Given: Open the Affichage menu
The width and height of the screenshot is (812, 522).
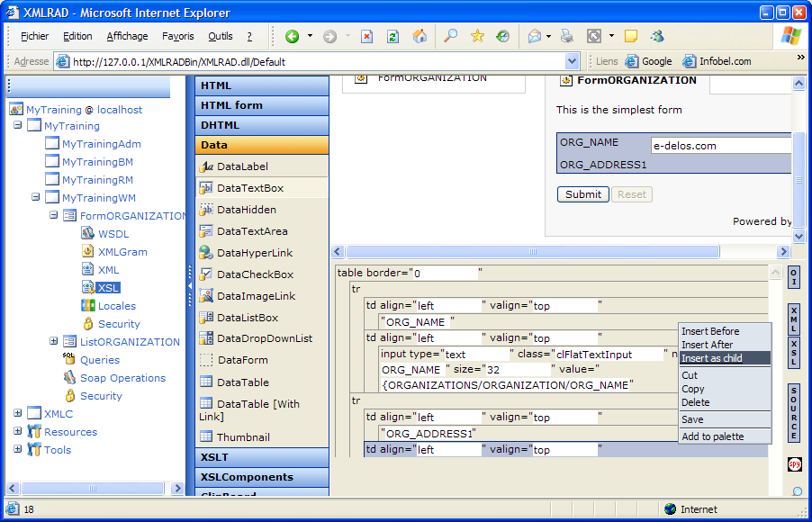Looking at the screenshot, I should point(127,37).
